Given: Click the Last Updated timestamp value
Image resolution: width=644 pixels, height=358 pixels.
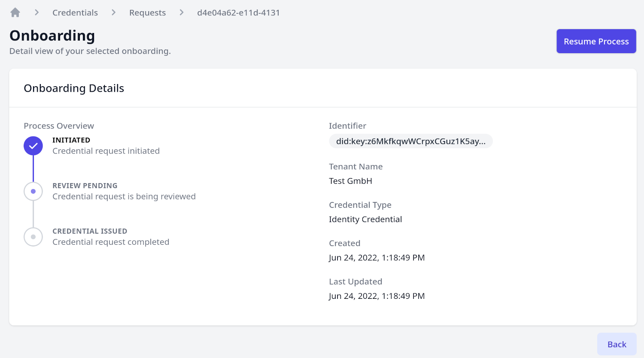Looking at the screenshot, I should [x=377, y=296].
